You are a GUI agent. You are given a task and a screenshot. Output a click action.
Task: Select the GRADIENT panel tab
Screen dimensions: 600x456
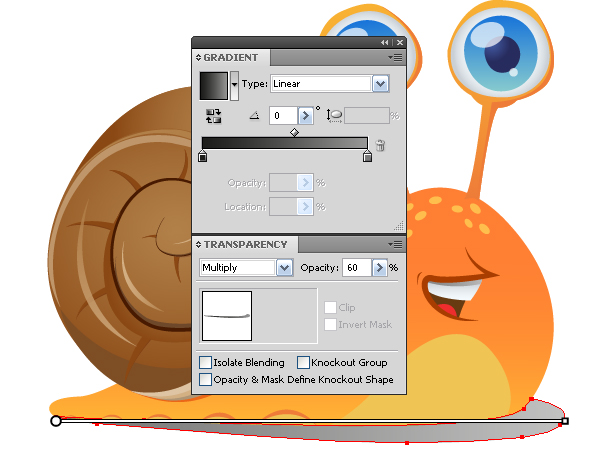[x=231, y=57]
